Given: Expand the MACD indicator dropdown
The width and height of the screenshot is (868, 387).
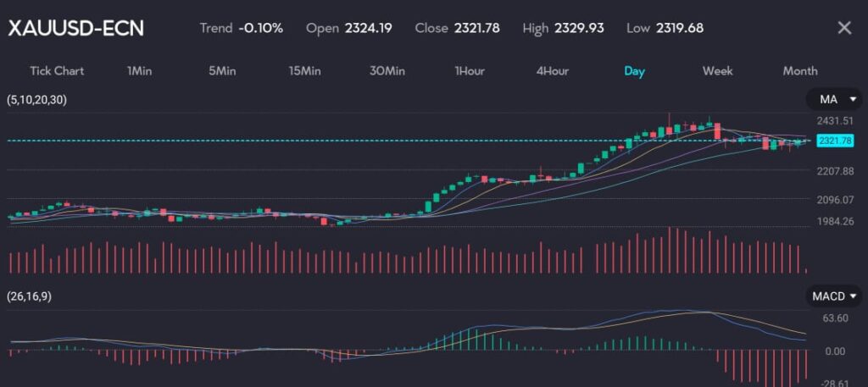Looking at the screenshot, I should click(x=833, y=296).
